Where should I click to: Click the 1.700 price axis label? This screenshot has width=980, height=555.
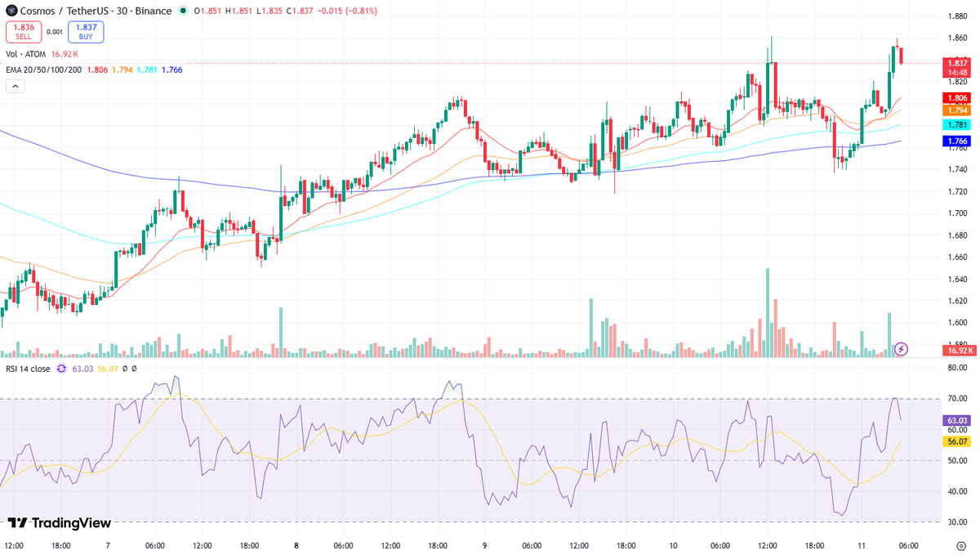point(957,213)
